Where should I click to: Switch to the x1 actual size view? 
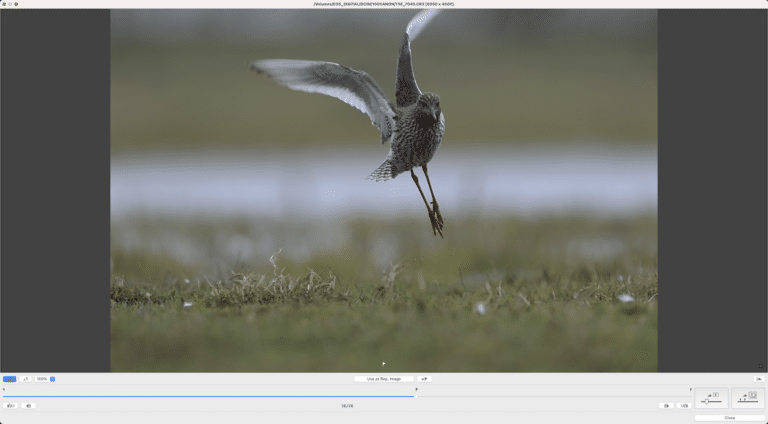25,379
